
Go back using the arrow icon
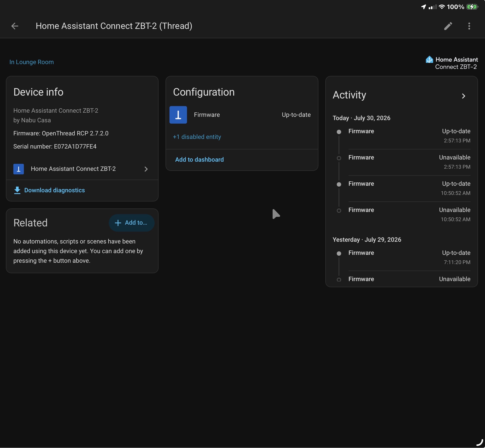click(x=15, y=26)
